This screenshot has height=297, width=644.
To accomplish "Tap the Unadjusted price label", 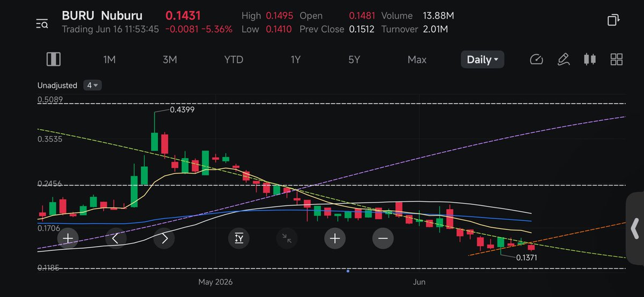I will click(x=57, y=85).
